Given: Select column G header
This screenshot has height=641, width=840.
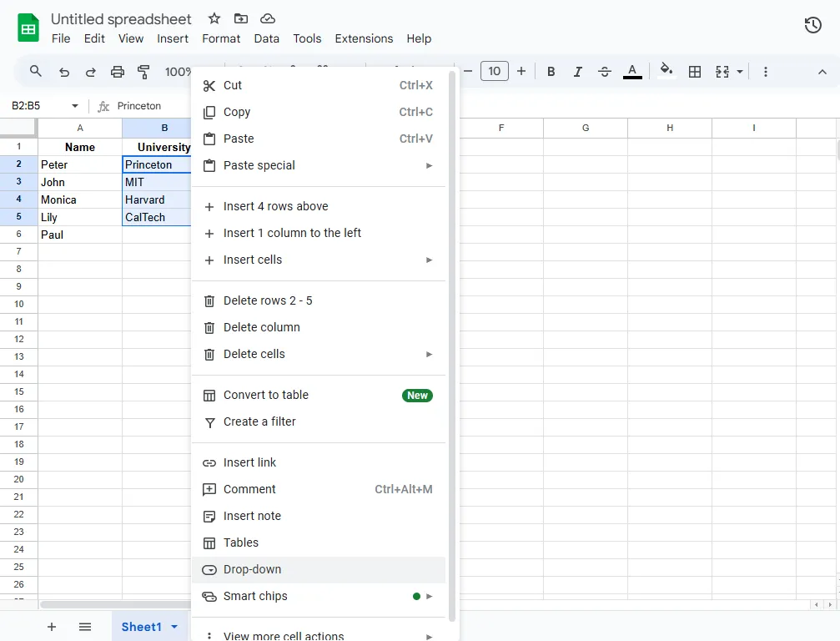Looking at the screenshot, I should [586, 128].
